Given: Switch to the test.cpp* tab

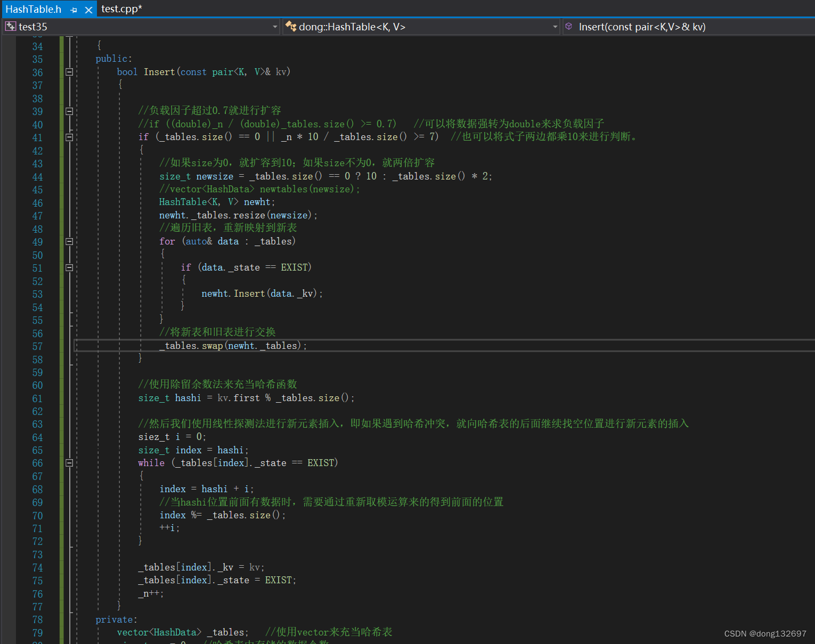Looking at the screenshot, I should coord(121,9).
